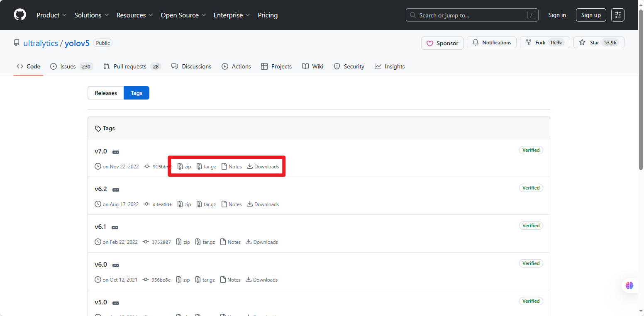
Task: Click the v6.2 Verified badge
Action: 531,188
